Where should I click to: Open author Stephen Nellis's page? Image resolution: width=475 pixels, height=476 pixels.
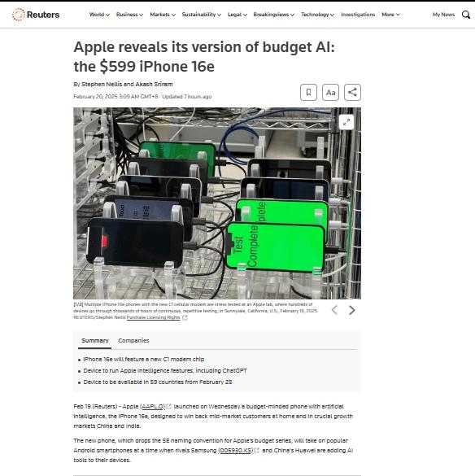click(102, 84)
